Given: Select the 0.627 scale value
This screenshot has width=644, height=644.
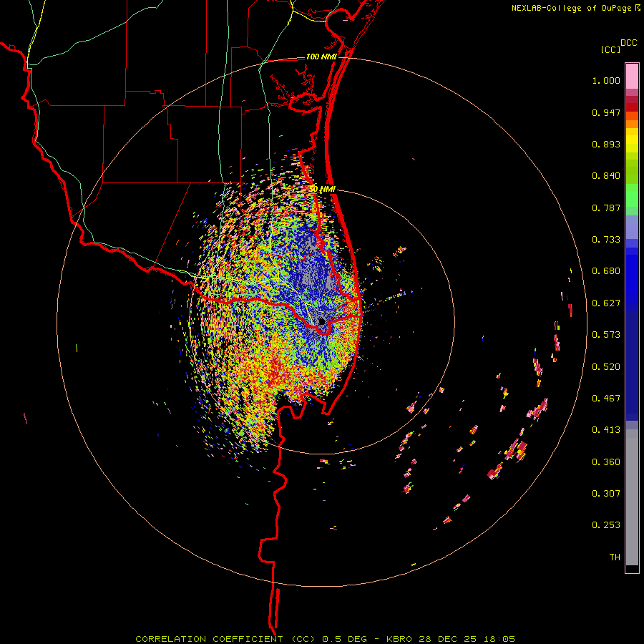Looking at the screenshot, I should point(606,303).
